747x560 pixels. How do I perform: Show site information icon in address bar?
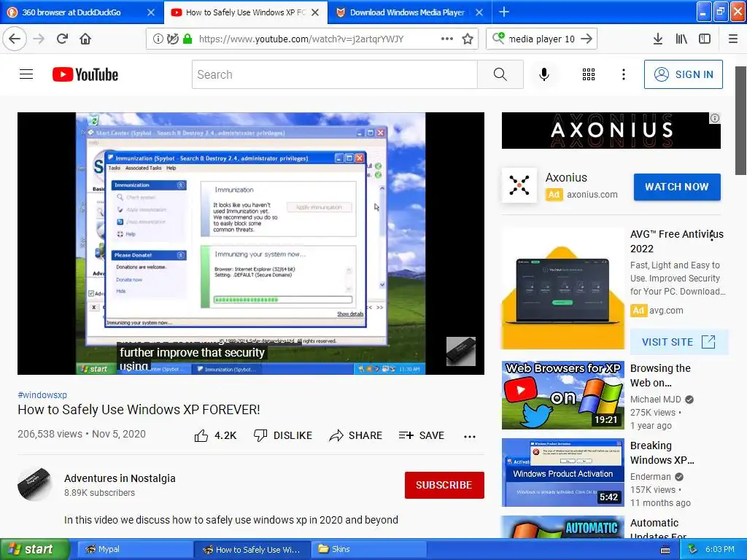(158, 39)
